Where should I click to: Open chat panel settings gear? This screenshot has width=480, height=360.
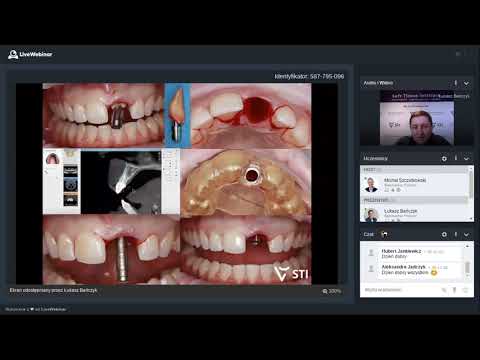click(x=444, y=235)
